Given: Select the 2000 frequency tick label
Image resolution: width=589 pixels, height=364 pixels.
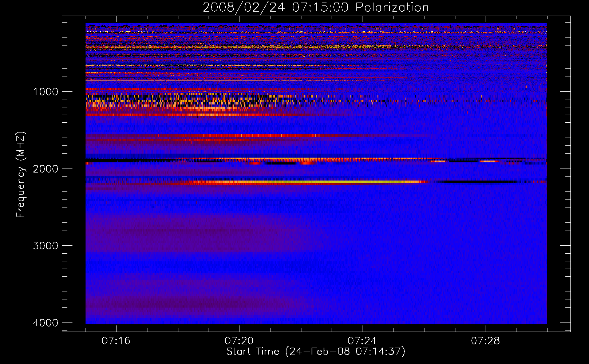Looking at the screenshot, I should (x=46, y=169).
